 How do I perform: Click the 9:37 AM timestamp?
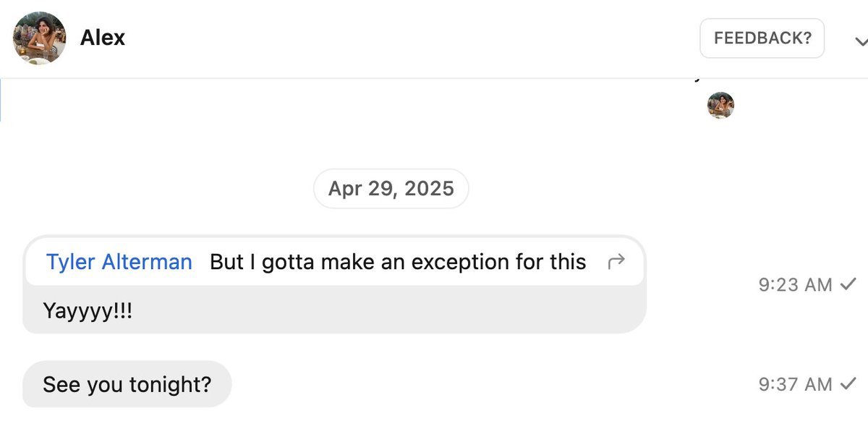point(795,385)
